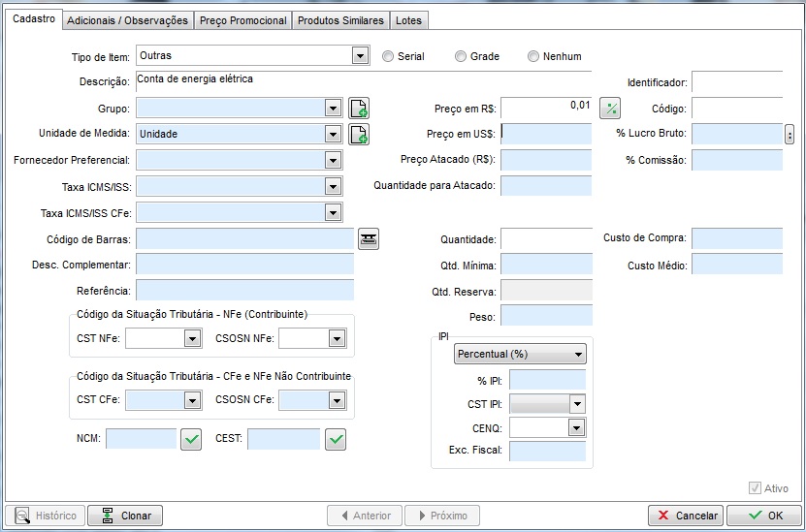Go to the Próximo record
806x532 pixels.
click(x=442, y=516)
